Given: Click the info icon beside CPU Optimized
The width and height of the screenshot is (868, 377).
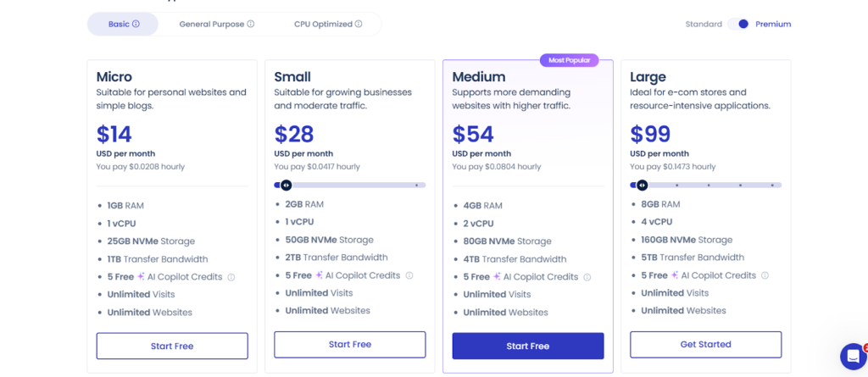Looking at the screenshot, I should coord(359,25).
